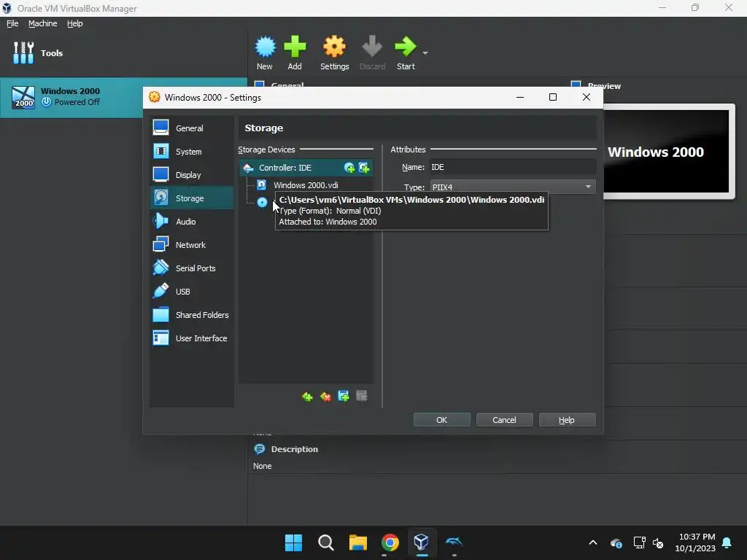This screenshot has height=560, width=747.
Task: Open the Audio settings category
Action: coord(192,222)
